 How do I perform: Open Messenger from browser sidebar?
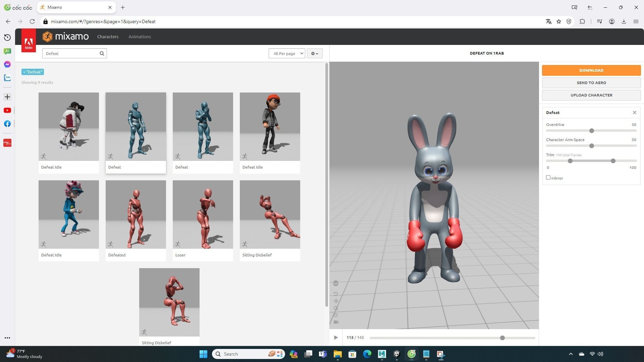(x=7, y=64)
